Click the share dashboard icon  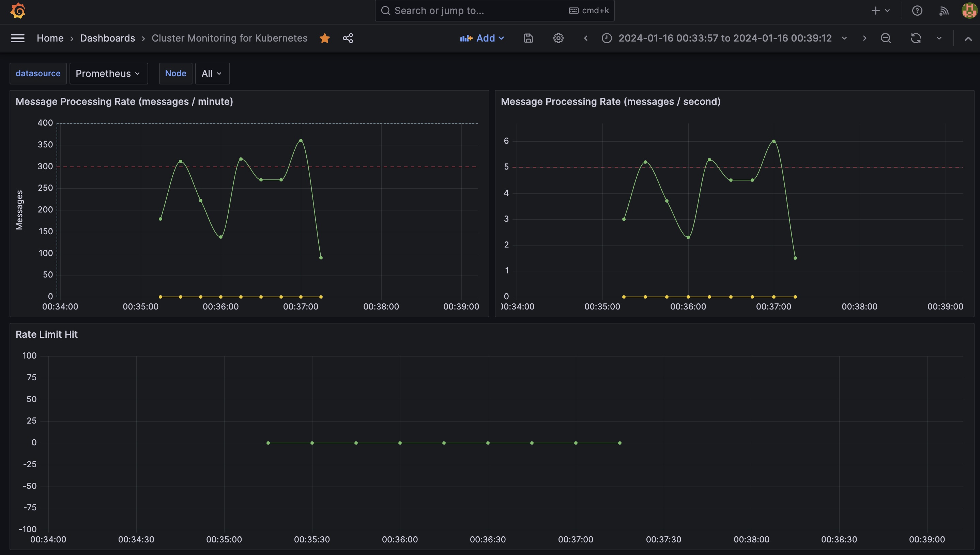click(x=348, y=38)
